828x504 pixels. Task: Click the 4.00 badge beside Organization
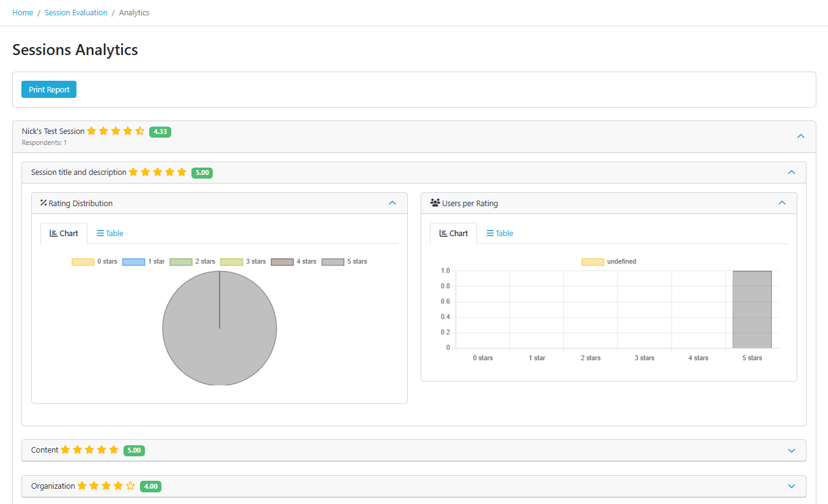(150, 486)
